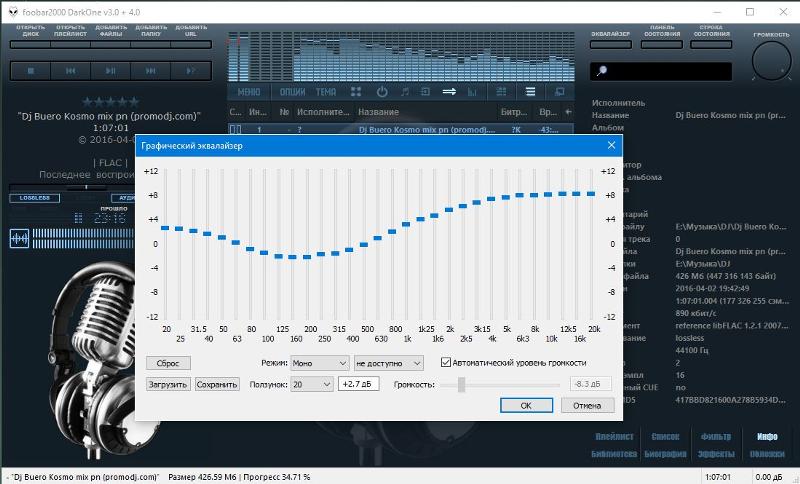Viewport: 800px width, 484px height.
Task: Click the arrow icon in playlist header
Action: coord(568,111)
